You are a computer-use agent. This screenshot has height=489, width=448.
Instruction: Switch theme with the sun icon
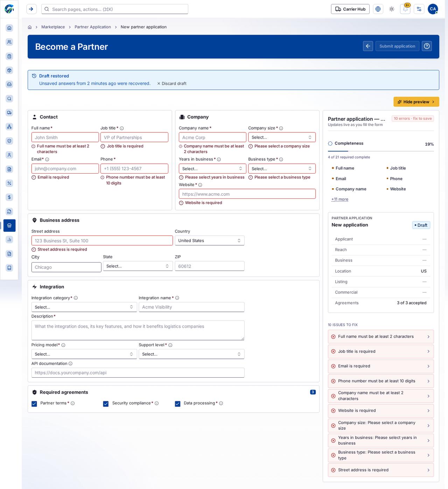coord(392,9)
